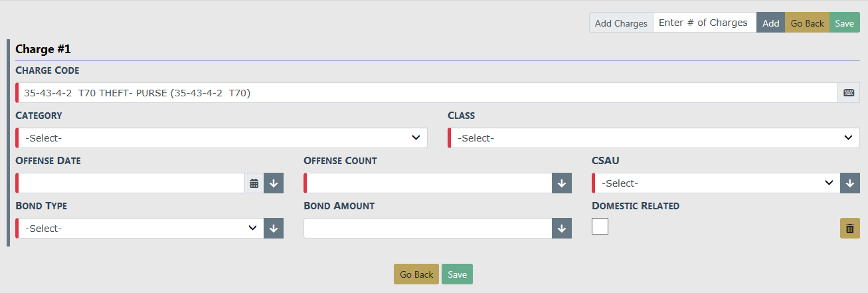Open the Category dropdown
This screenshot has height=293, width=868.
coord(221,138)
